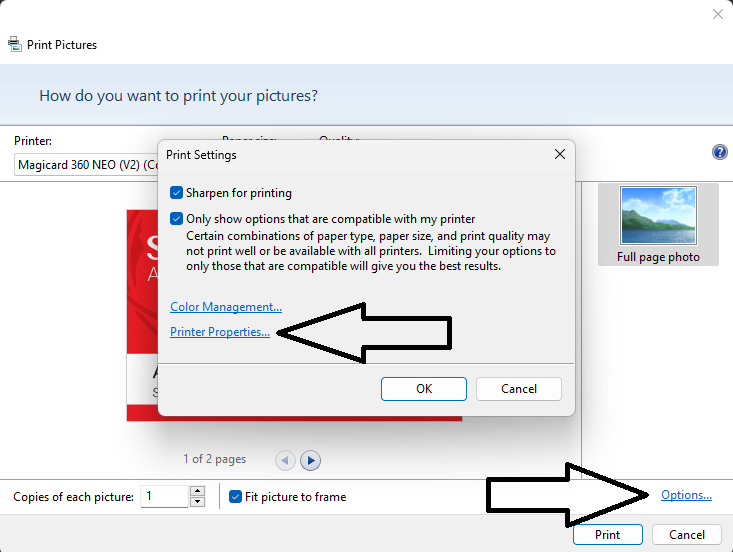Screen dimensions: 733x552
Task: Click the blue help question mark icon
Action: point(719,152)
